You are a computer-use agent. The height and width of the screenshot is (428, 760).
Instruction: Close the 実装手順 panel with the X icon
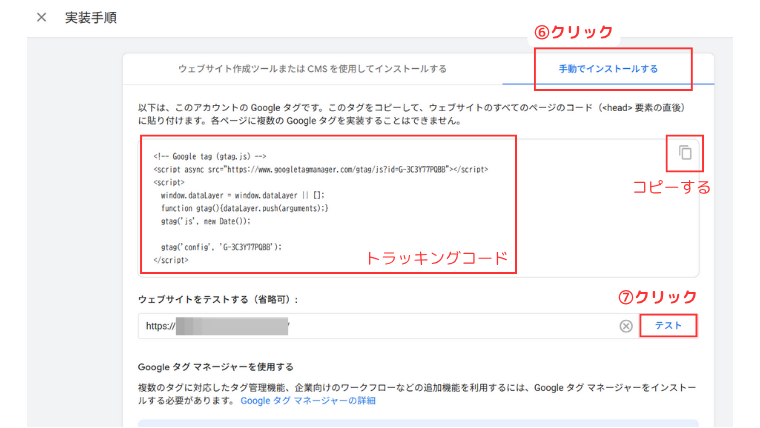click(42, 17)
